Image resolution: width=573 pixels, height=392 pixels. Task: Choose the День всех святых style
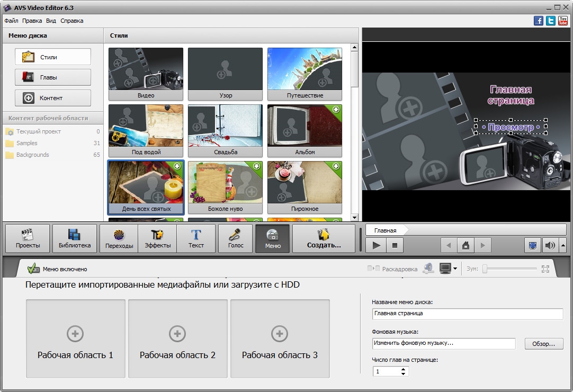pos(146,187)
